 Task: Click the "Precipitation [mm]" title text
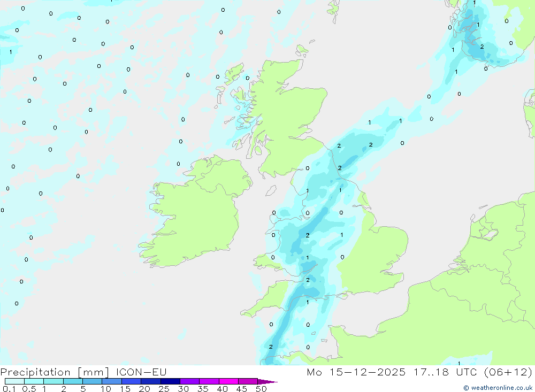click(55, 372)
